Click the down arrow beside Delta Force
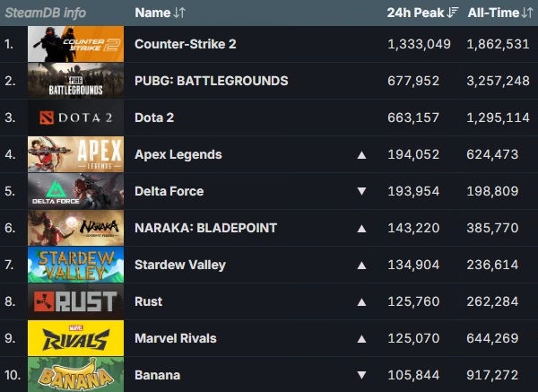538x392 pixels. coord(361,191)
